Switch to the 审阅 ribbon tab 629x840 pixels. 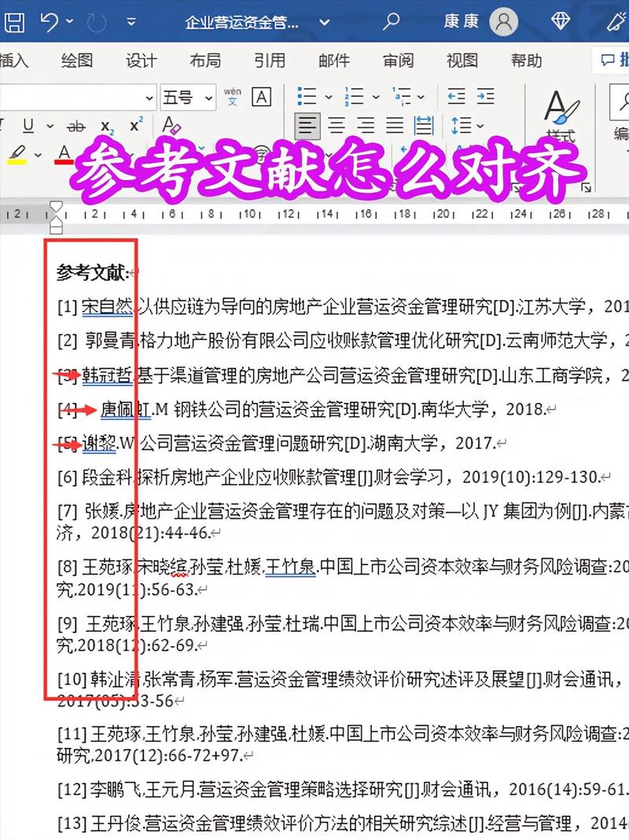[x=398, y=61]
